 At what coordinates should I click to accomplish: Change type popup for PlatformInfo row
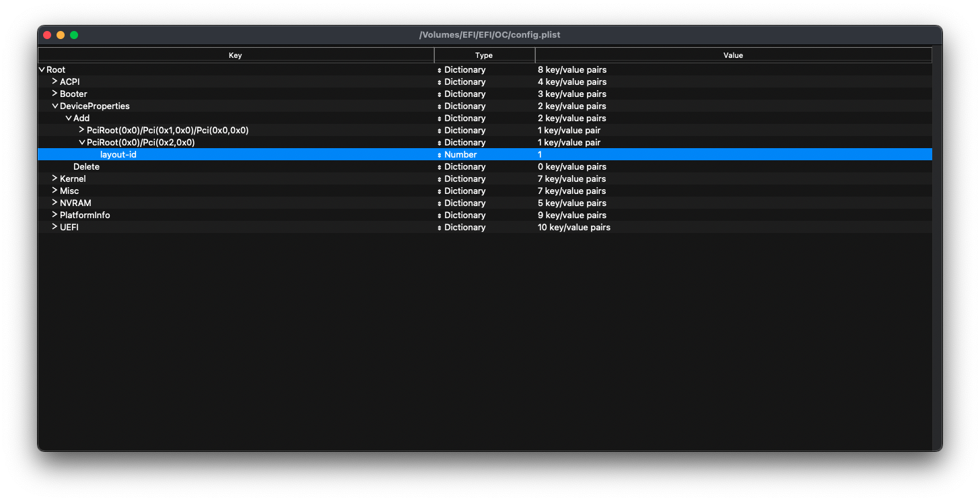pos(440,215)
